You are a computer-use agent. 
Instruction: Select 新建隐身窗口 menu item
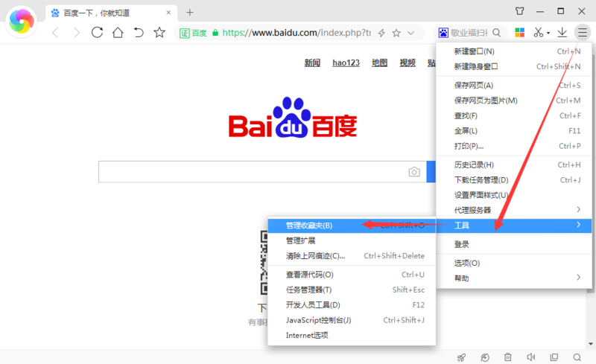coord(514,66)
